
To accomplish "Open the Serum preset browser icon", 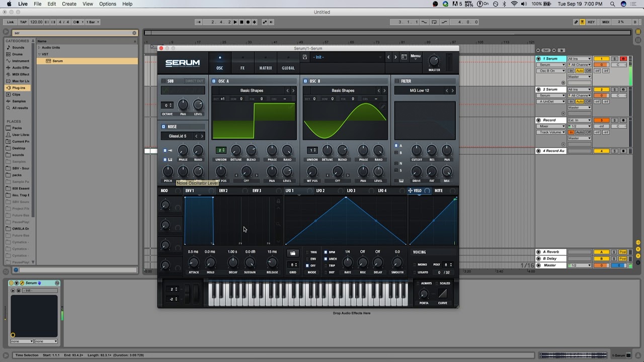I will (x=404, y=57).
